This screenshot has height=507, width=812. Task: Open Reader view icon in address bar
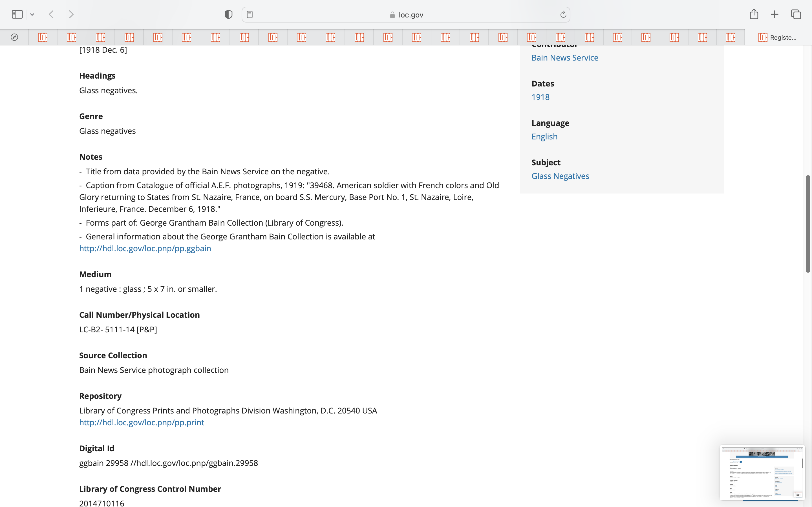250,14
